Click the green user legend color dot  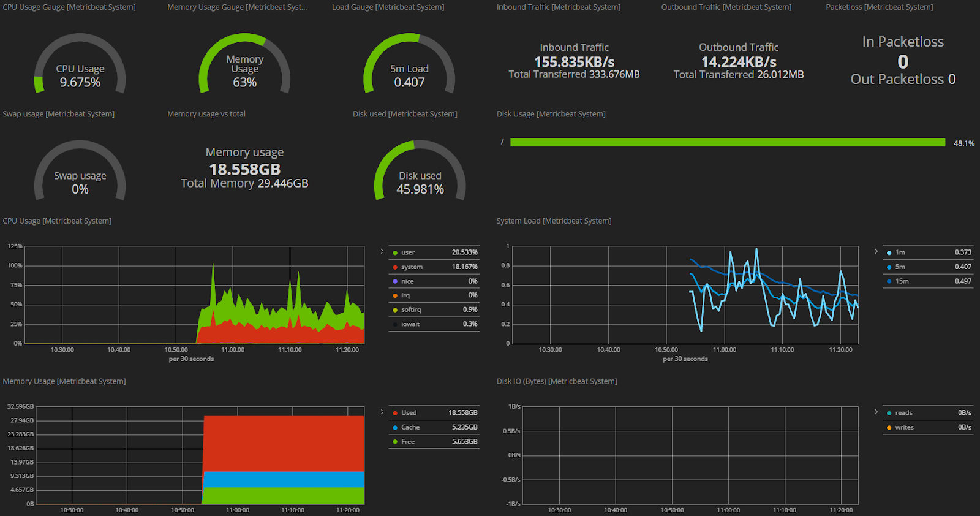click(395, 252)
